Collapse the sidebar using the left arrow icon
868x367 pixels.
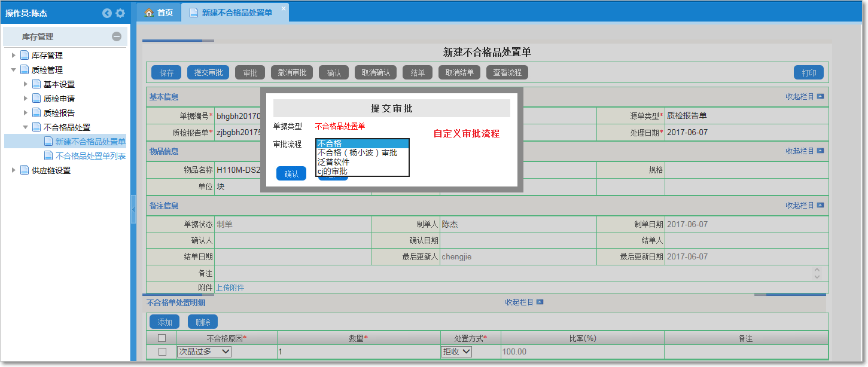(107, 13)
